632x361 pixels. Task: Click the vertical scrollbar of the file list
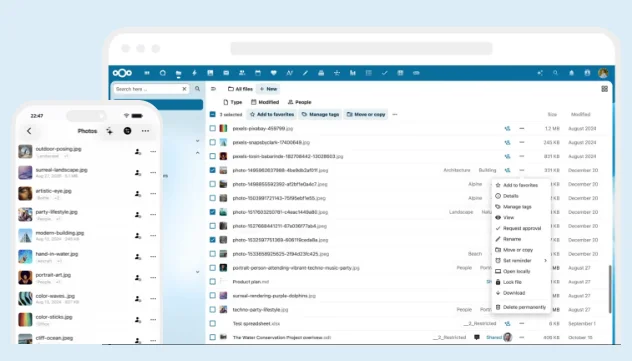[x=610, y=288]
